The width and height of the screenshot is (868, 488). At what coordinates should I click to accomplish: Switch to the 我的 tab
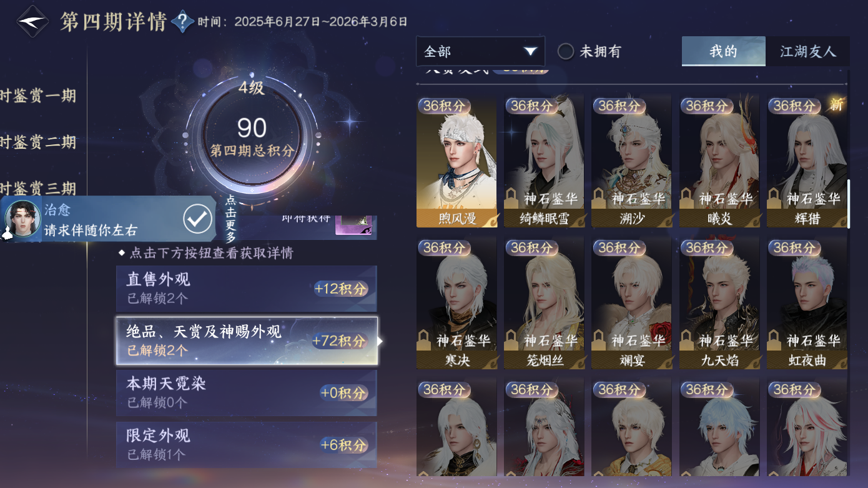(723, 51)
